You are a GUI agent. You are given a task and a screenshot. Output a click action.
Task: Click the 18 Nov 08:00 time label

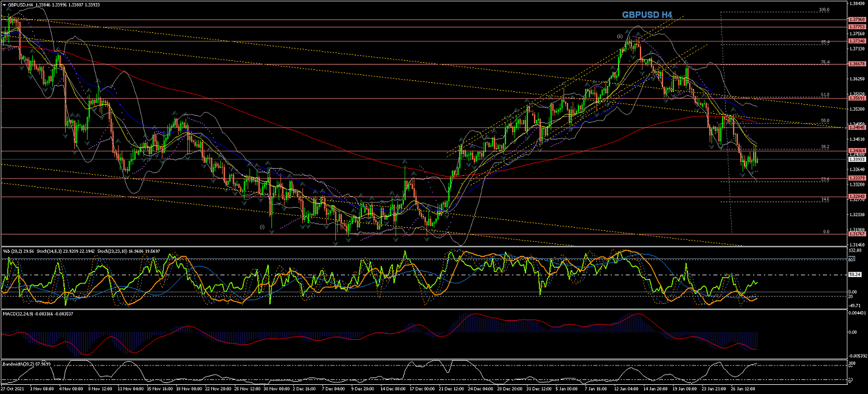190,388
